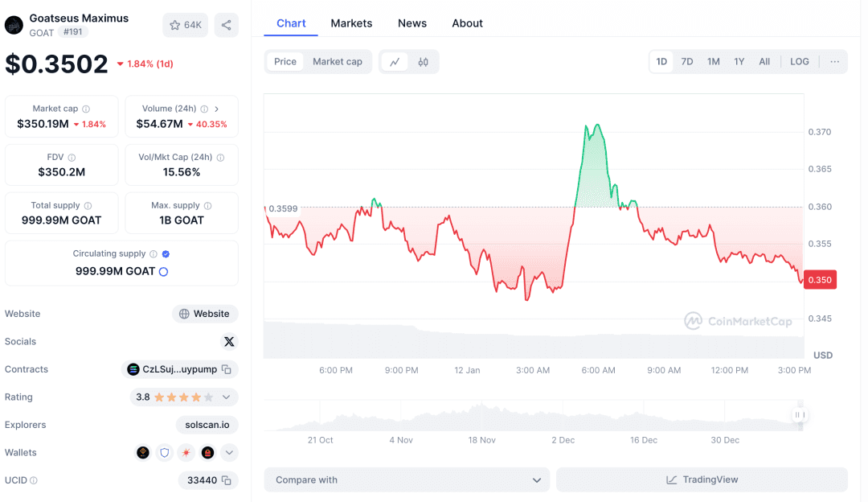The width and height of the screenshot is (868, 502).
Task: Select the first orange wallet icon
Action: [143, 453]
